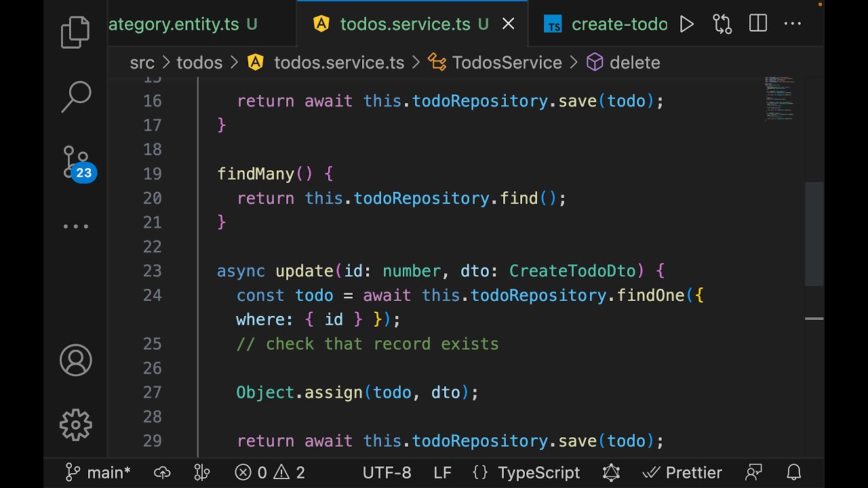Click the source control graph status icon
Viewport: 868px width, 488px height.
point(202,472)
